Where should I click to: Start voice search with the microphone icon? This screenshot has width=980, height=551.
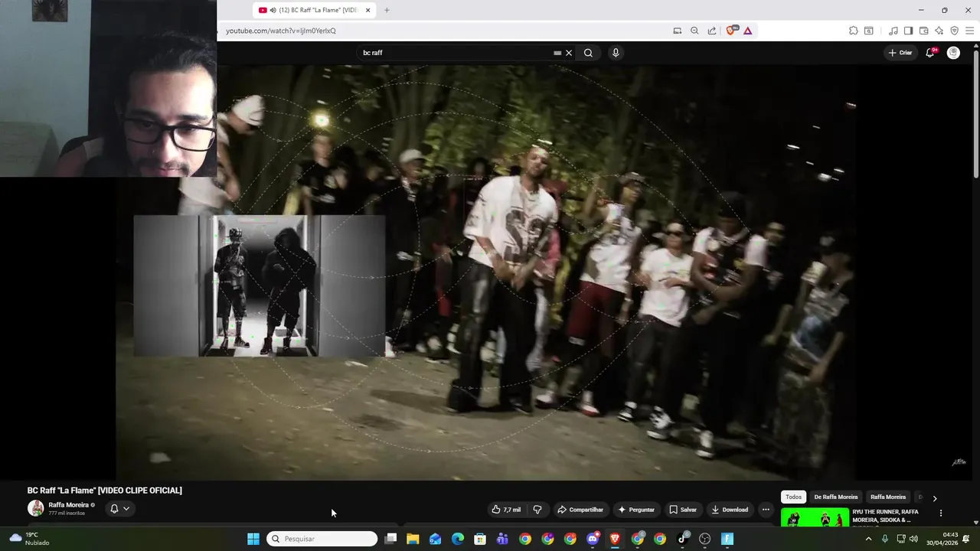(x=616, y=53)
